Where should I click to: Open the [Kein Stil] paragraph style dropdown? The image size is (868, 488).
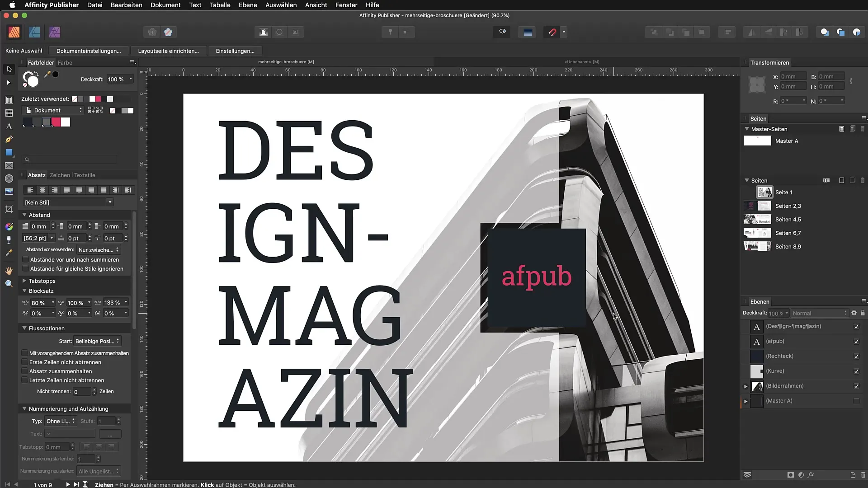(68, 202)
